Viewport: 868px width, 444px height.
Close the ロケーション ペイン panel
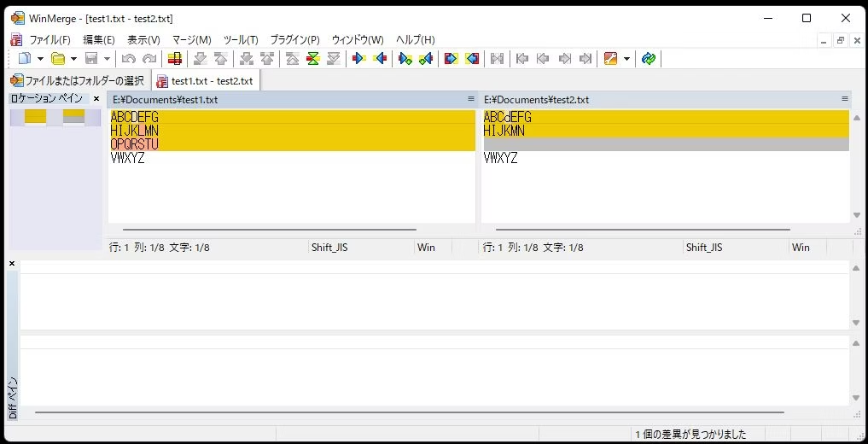[96, 98]
